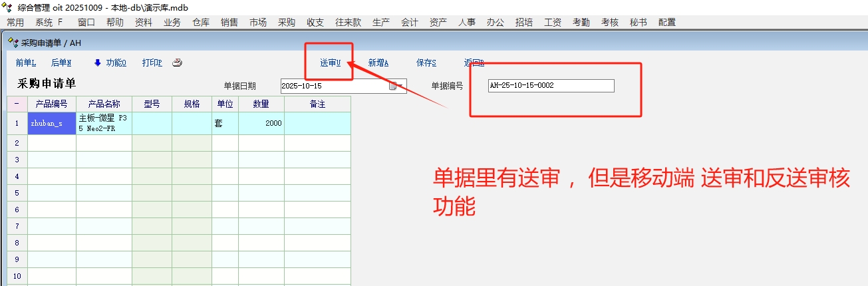Click into the 单据编号 input field
The image size is (868, 286).
click(550, 86)
